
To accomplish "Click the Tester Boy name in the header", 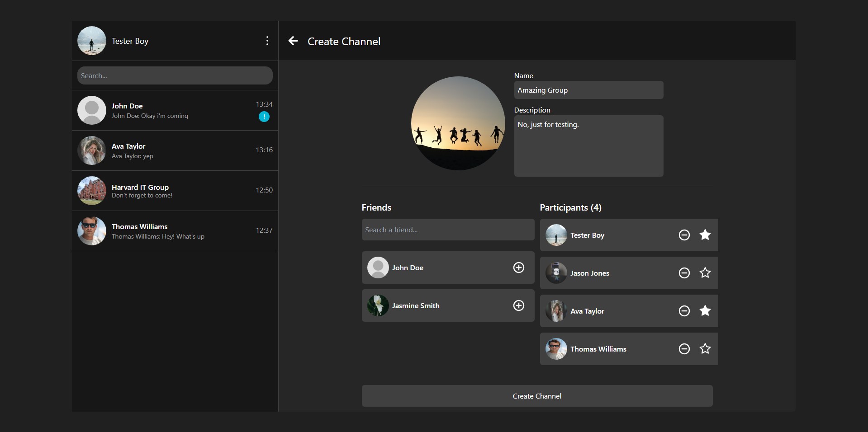I will [x=130, y=41].
